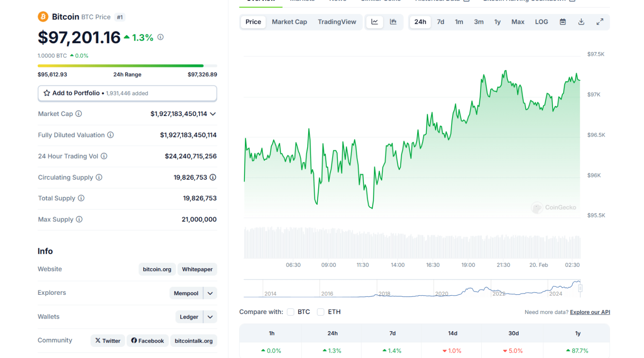This screenshot has height=358, width=644.
Task: Toggle LOG scale on chart
Action: pos(541,22)
